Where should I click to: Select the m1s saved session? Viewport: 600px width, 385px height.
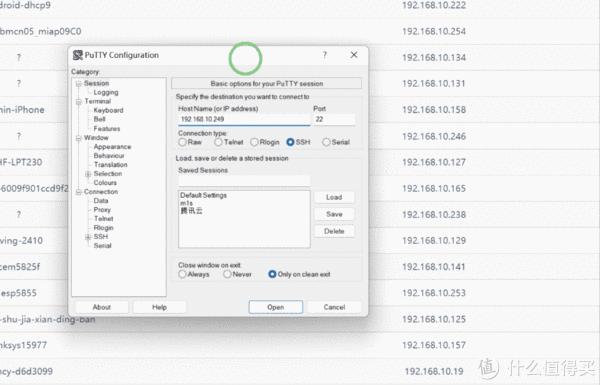[186, 203]
